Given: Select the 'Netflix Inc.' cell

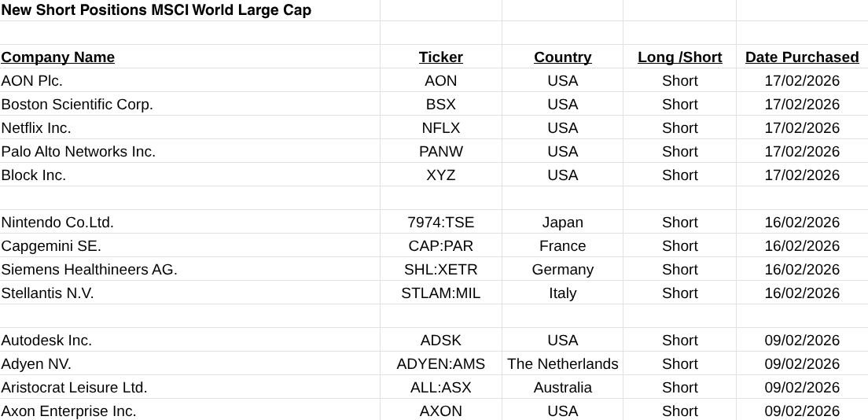Looking at the screenshot, I should pyautogui.click(x=36, y=128).
